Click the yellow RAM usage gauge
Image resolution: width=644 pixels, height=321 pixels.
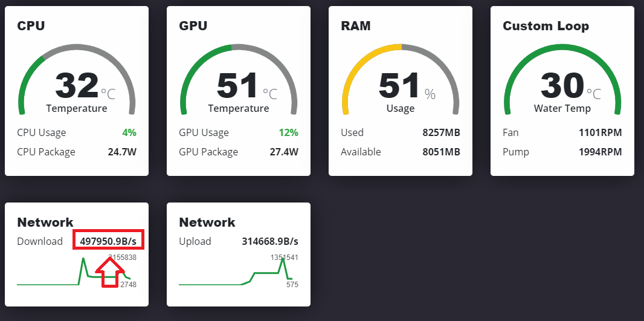(x=400, y=79)
